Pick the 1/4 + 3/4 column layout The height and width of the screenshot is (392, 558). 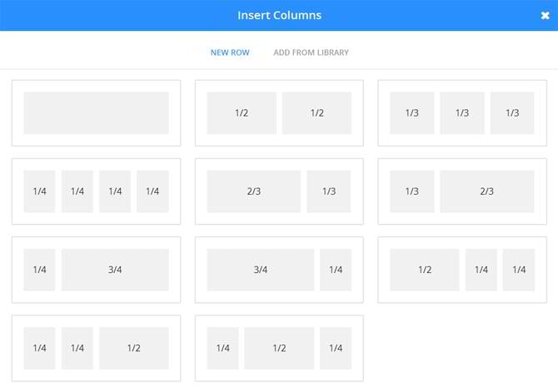[96, 270]
